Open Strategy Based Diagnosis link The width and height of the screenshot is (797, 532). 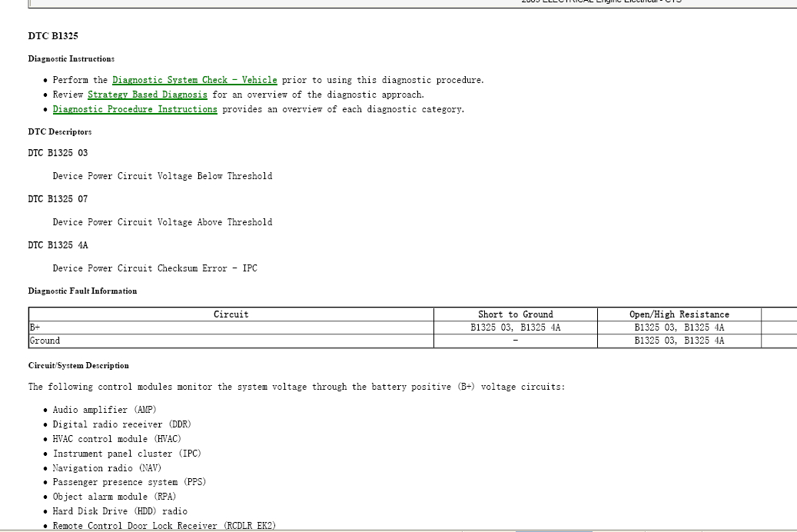point(148,95)
